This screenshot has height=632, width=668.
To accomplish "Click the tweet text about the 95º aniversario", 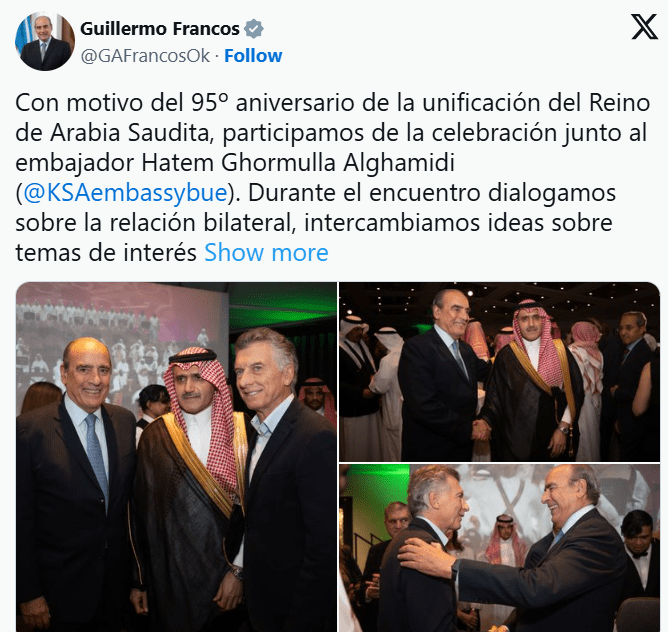I will pos(333,103).
